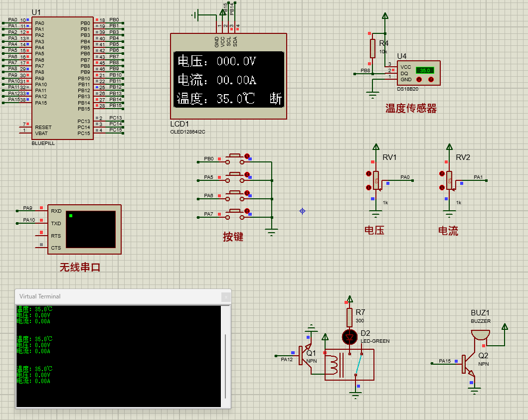This screenshot has width=528, height=420.
Task: Decrease RV1 voltage potentiometer with down arrow
Action: pyautogui.click(x=369, y=187)
